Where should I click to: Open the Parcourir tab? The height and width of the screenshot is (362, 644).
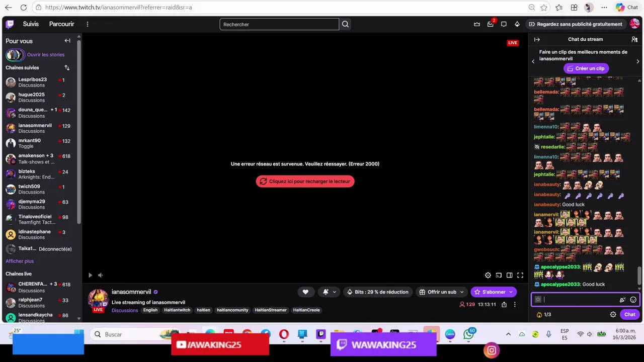[x=61, y=24]
